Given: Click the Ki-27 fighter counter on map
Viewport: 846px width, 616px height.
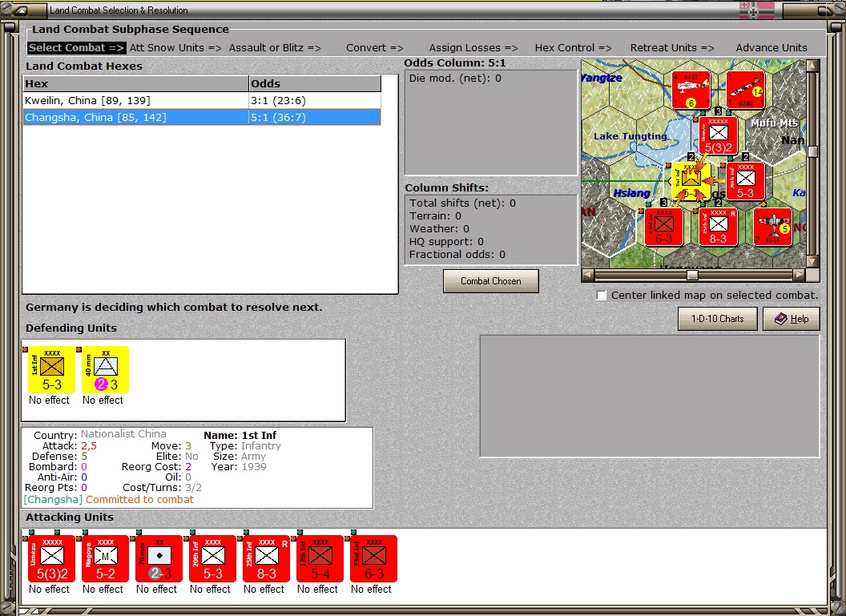Looking at the screenshot, I should [691, 90].
